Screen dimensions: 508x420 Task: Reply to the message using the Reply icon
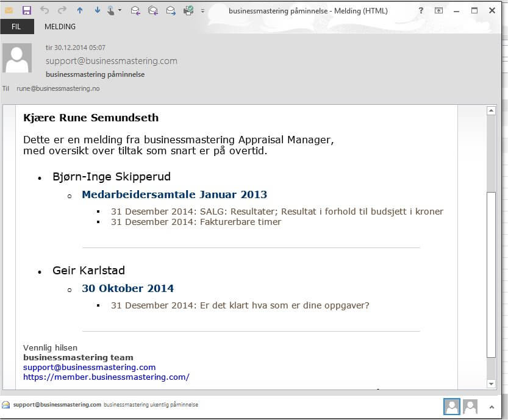tap(135, 11)
